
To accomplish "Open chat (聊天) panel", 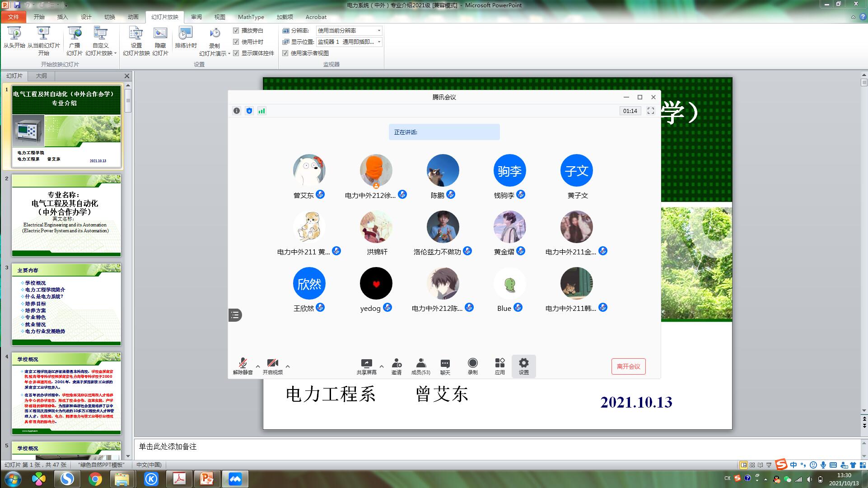I will point(445,366).
